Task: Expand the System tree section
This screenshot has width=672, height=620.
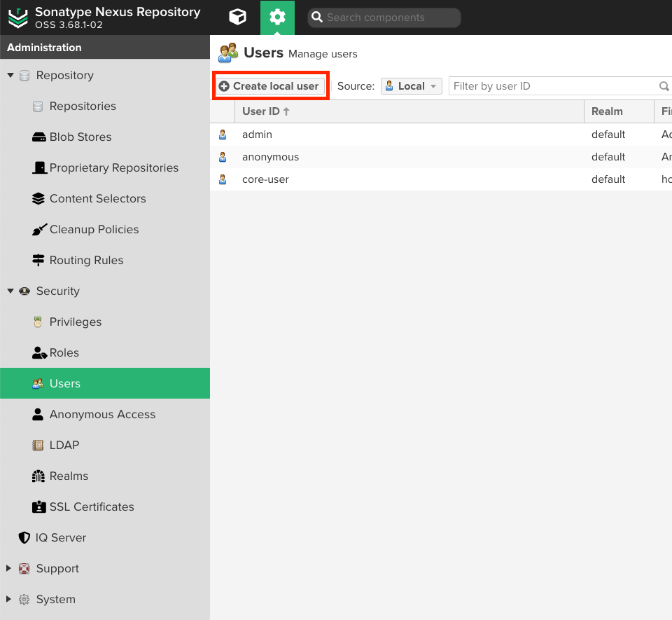Action: (x=8, y=599)
